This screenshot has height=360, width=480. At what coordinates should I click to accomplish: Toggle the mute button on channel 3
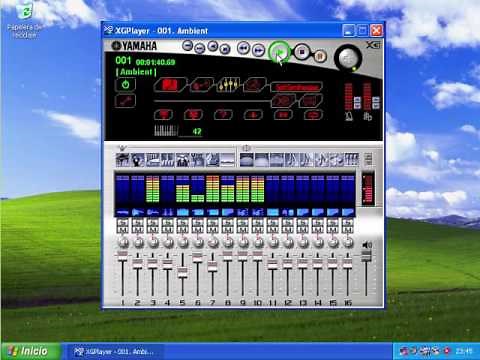tap(153, 230)
